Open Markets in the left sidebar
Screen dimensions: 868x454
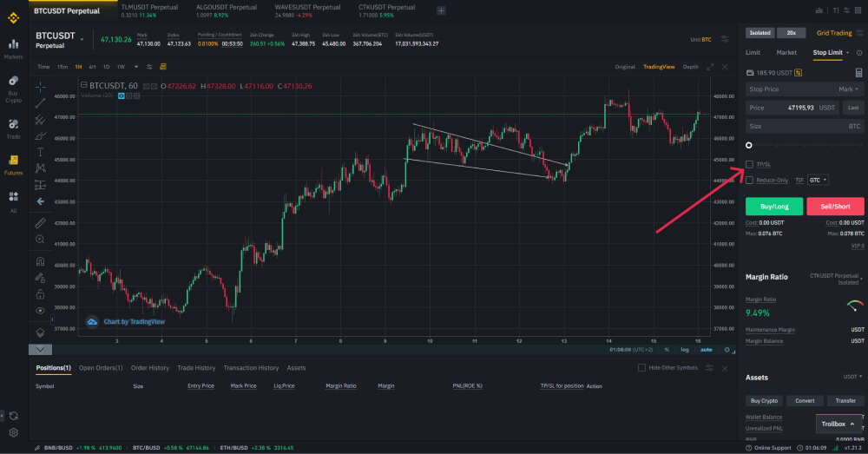(13, 49)
